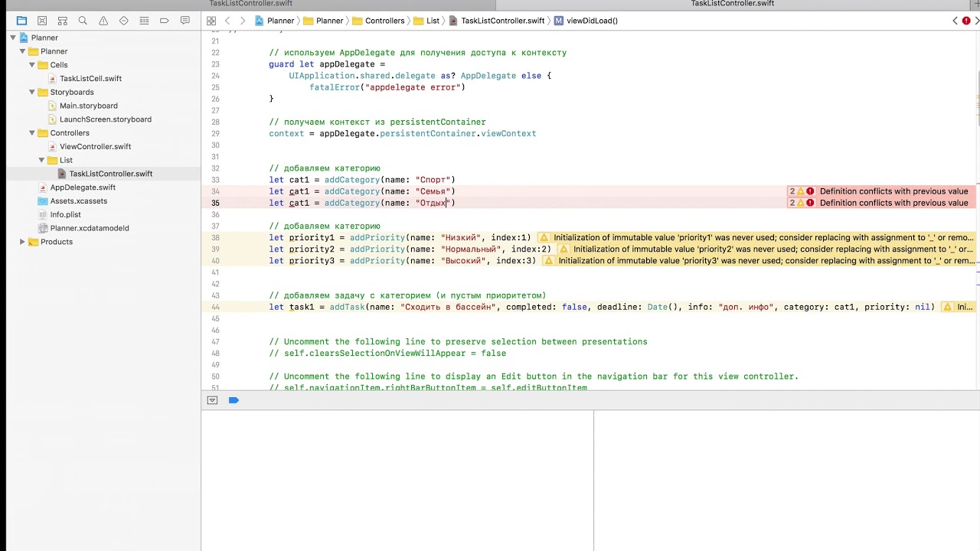Hide the debug area toggle button
Viewport: 980px width, 551px height.
point(212,400)
